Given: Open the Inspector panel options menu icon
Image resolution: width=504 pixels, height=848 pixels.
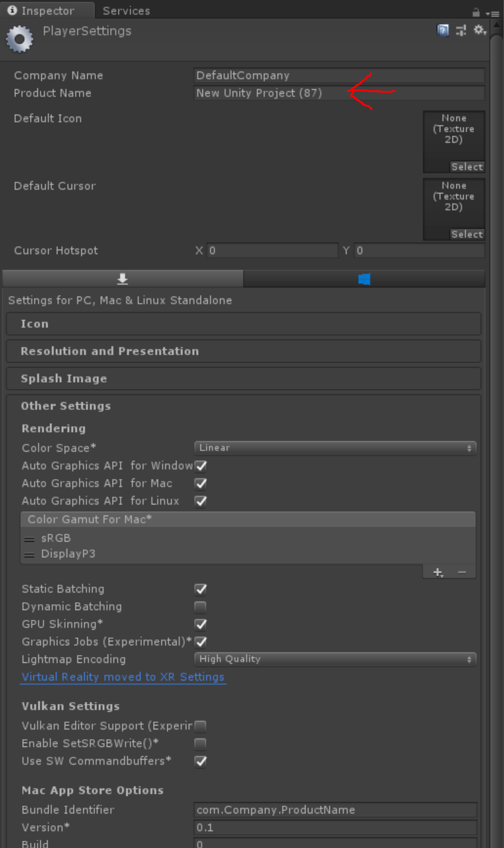Looking at the screenshot, I should [492, 12].
